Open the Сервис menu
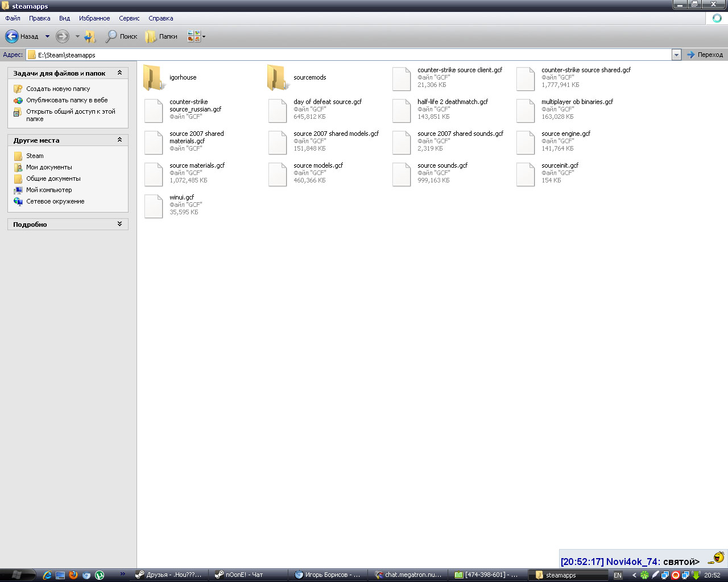728x582 pixels. coord(129,18)
